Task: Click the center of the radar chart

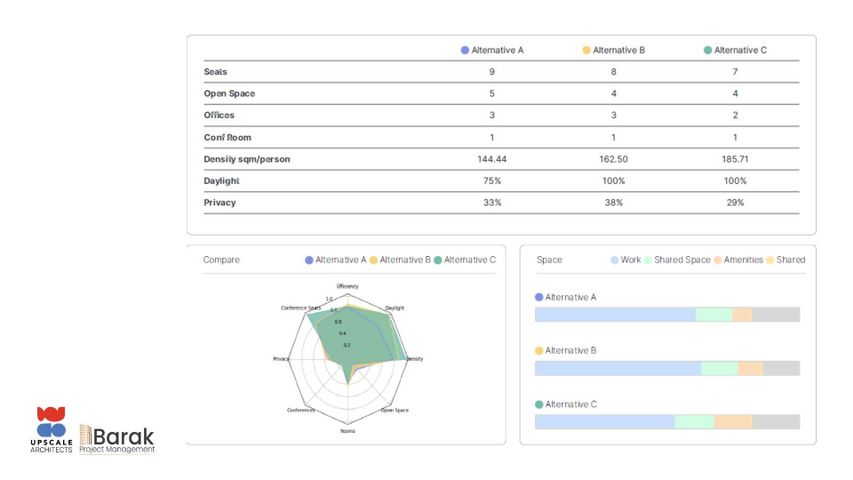Action: 347,358
